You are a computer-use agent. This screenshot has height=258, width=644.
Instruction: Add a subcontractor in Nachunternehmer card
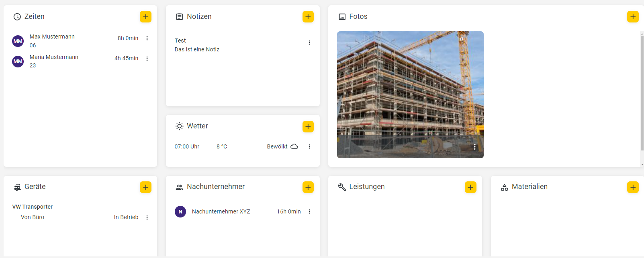pos(308,187)
